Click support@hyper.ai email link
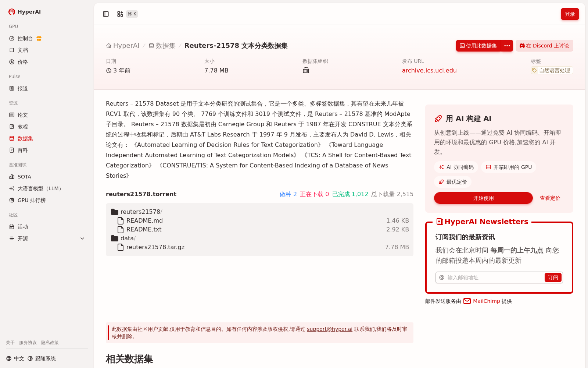 (330, 329)
